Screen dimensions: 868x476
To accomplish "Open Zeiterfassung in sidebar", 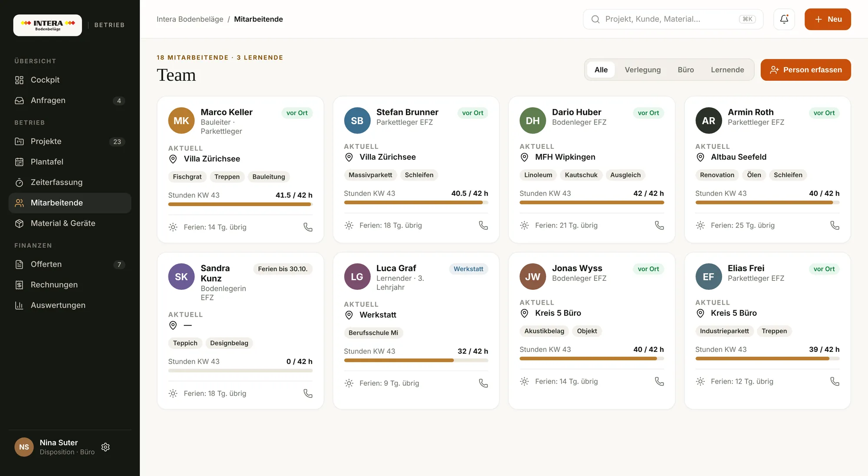I will (x=70, y=182).
